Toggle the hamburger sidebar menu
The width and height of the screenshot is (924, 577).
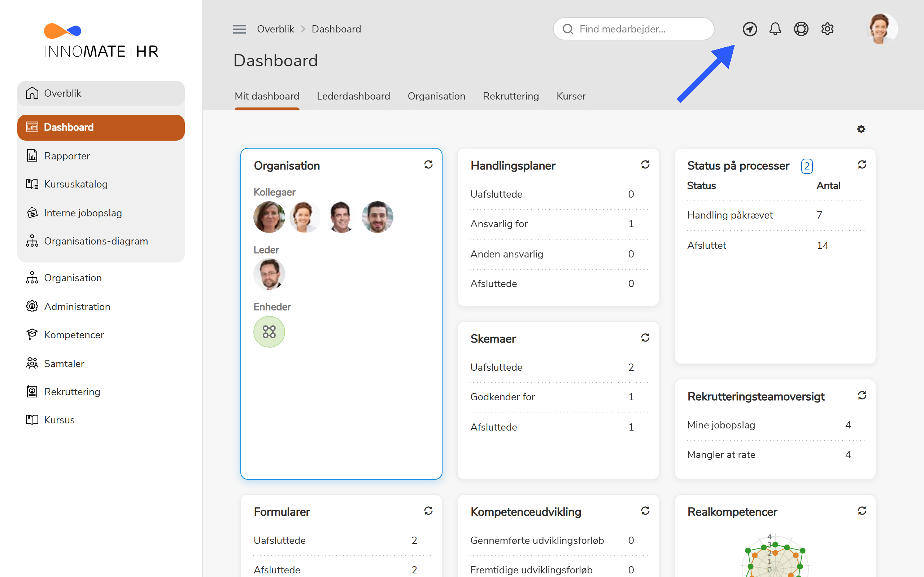239,29
